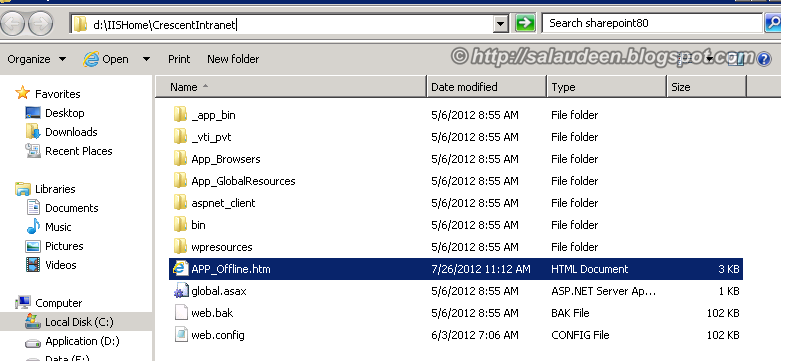
Task: Click the App_Browsers folder icon
Action: point(180,159)
